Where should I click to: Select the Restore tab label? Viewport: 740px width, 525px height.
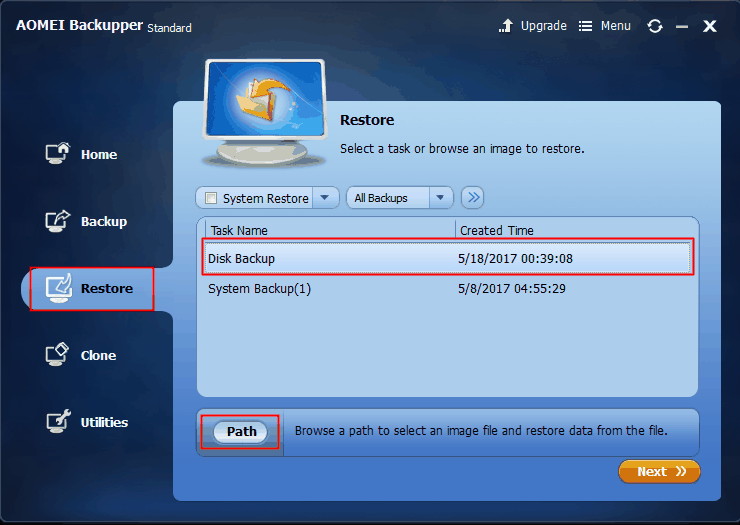[107, 288]
